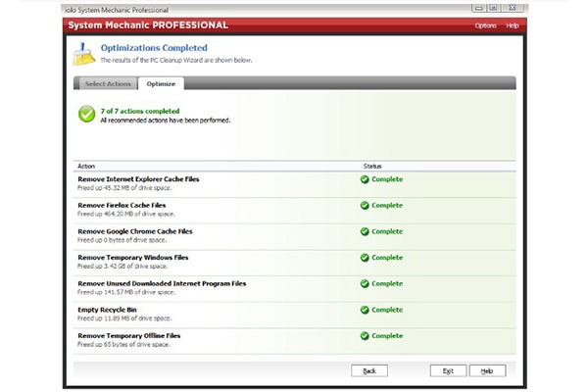Click 'Freed up 65 bytes of drive space' text
Screen dimensions: 588x392
coord(123,344)
